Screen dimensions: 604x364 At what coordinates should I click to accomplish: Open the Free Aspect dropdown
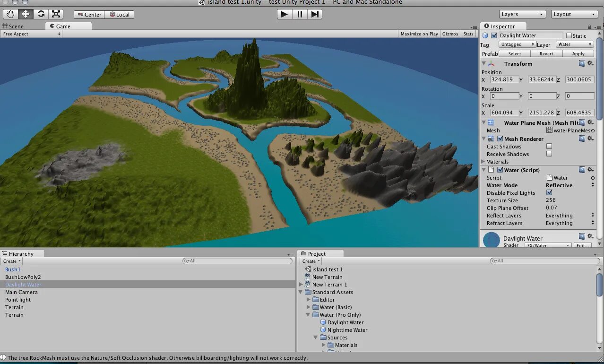[x=31, y=34]
